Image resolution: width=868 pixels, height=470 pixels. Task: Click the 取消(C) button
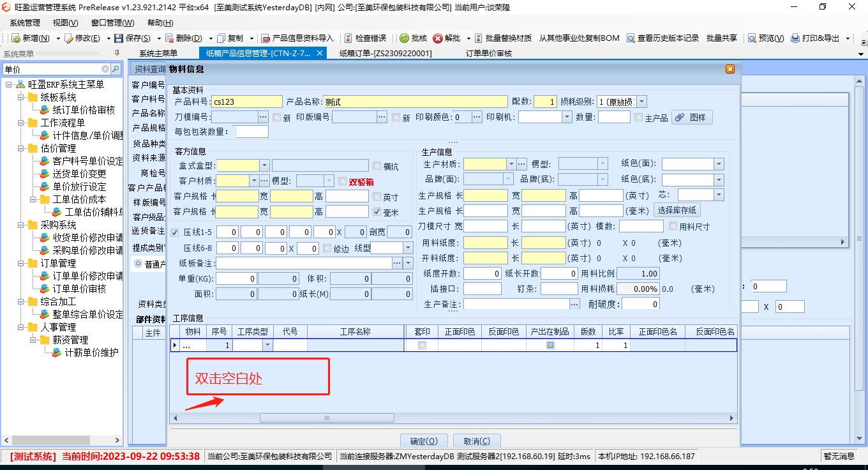click(x=477, y=441)
